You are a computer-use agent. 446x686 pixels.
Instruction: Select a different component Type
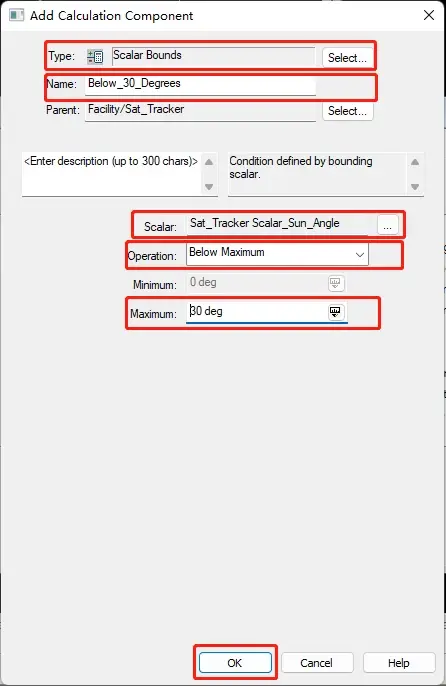(x=347, y=58)
